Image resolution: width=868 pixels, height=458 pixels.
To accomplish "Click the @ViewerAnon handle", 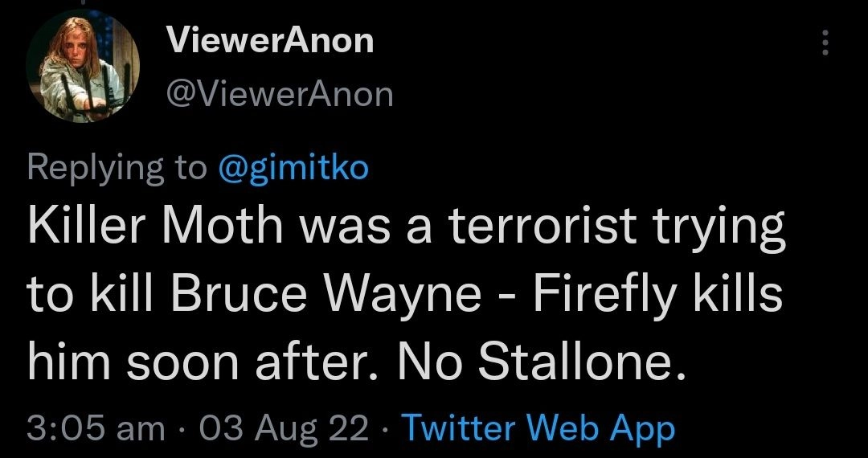I will click(279, 95).
